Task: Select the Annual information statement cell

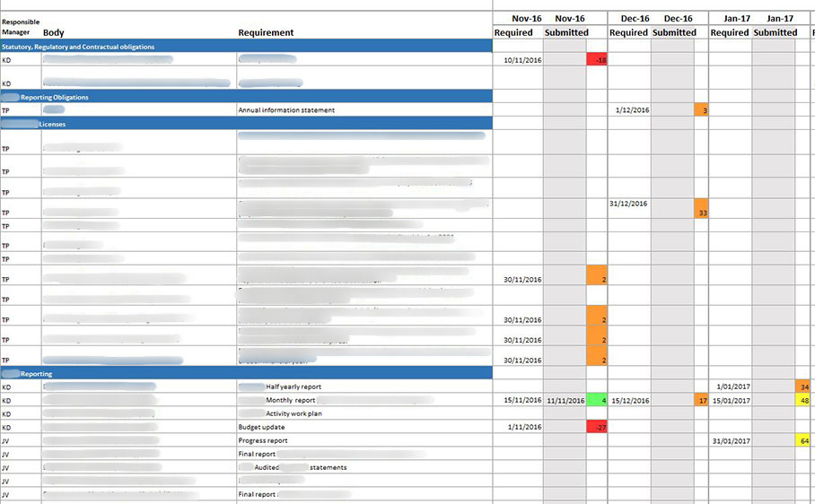Action: [364, 110]
